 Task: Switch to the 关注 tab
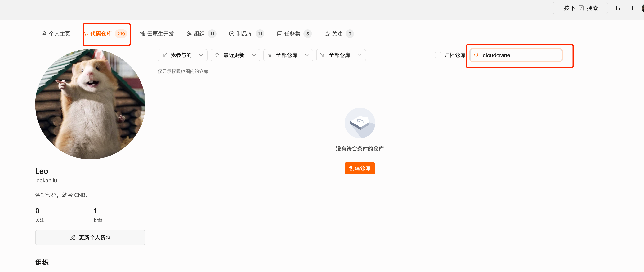point(336,34)
